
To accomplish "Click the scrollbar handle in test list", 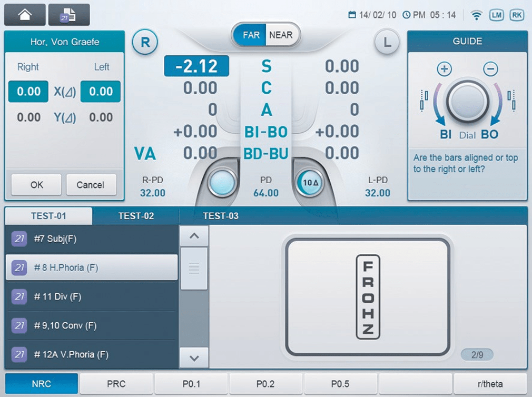I will pyautogui.click(x=194, y=268).
